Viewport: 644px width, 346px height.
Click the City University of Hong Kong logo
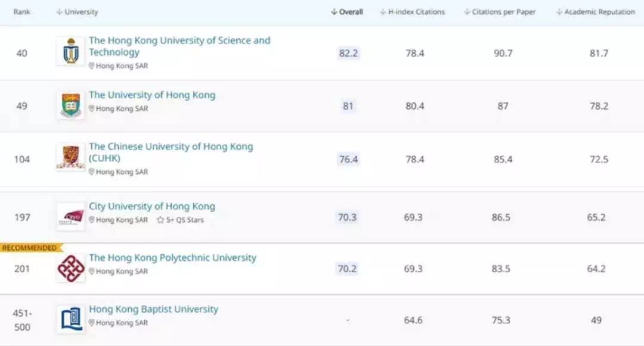[x=70, y=217]
